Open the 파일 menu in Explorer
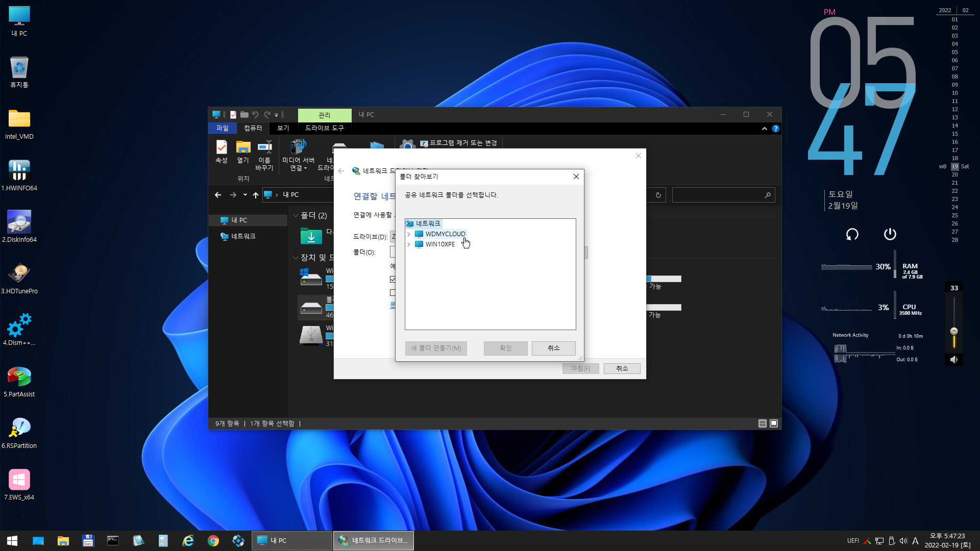 coord(223,128)
